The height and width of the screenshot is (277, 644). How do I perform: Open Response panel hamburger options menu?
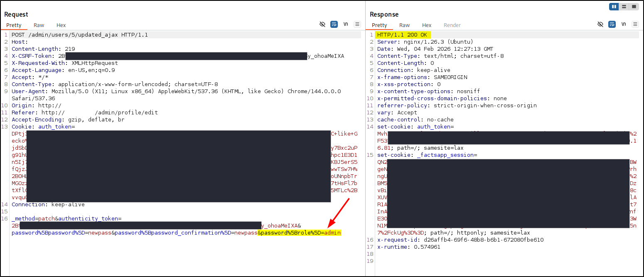coord(635,25)
